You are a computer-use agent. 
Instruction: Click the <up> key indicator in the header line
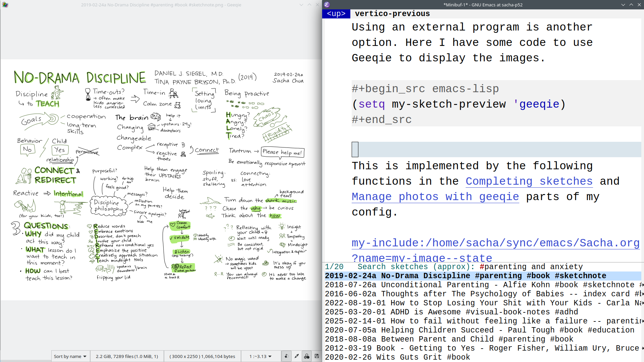[336, 14]
